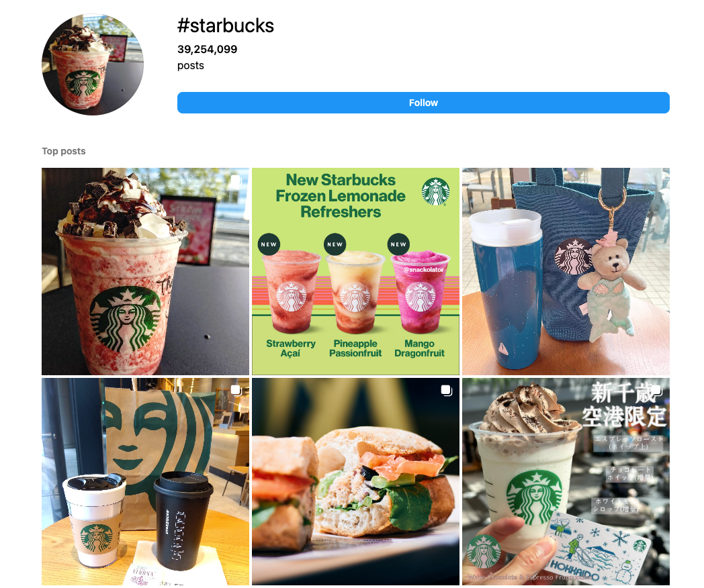Open the sandwich photo post

[x=355, y=481]
